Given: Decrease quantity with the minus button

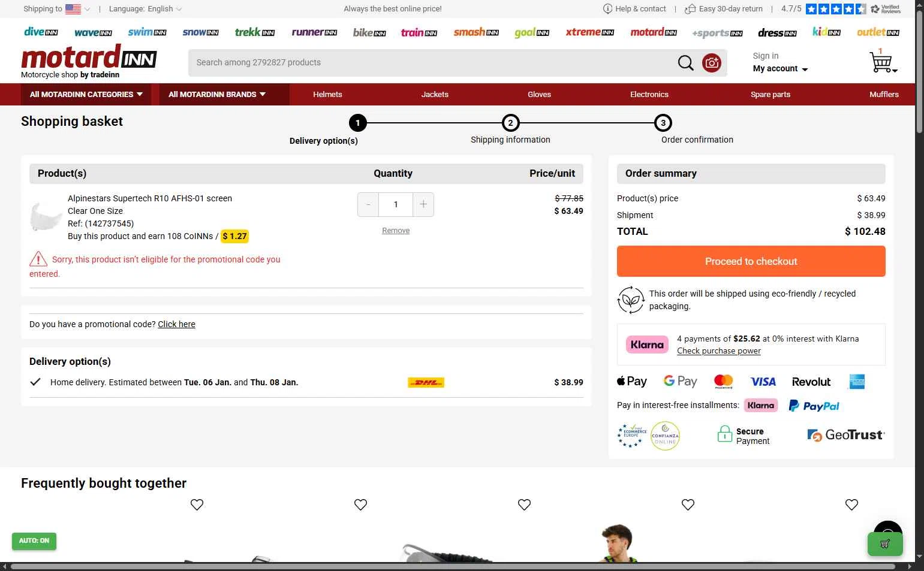Looking at the screenshot, I should (x=368, y=204).
